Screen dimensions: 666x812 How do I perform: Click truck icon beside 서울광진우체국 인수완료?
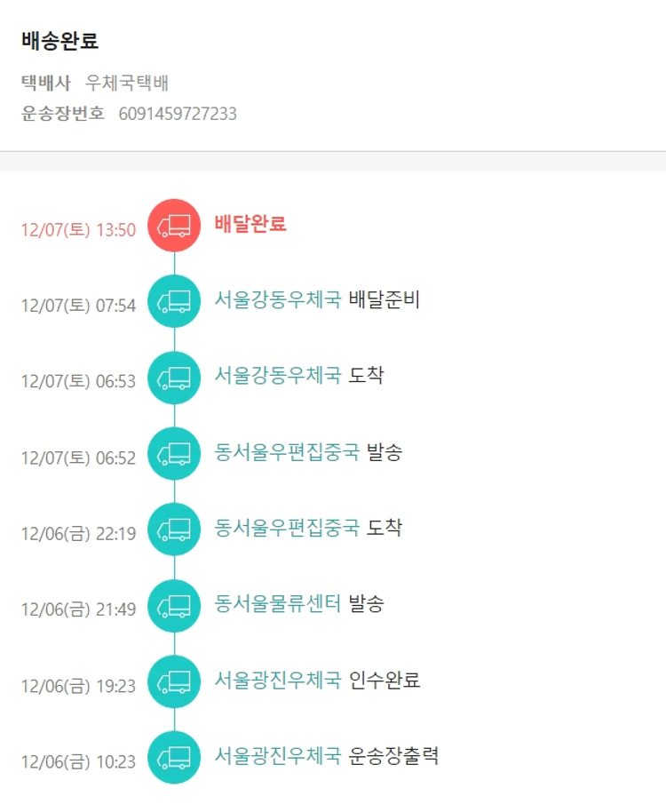[x=174, y=682]
